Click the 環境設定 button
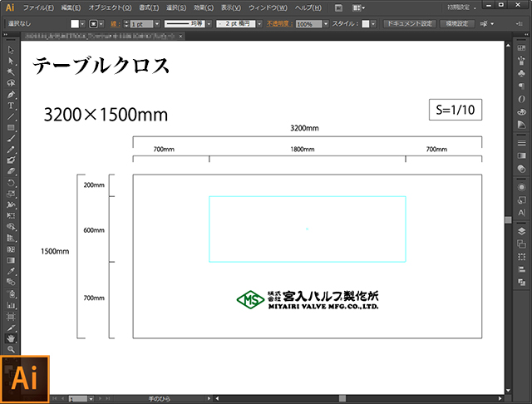Screen dimensions: 532x404 click(457, 23)
